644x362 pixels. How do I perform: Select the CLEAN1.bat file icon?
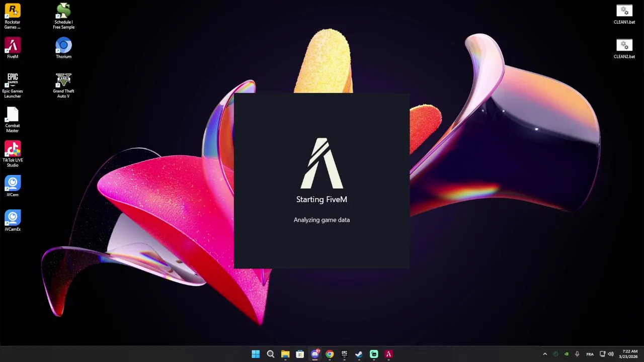click(x=624, y=14)
